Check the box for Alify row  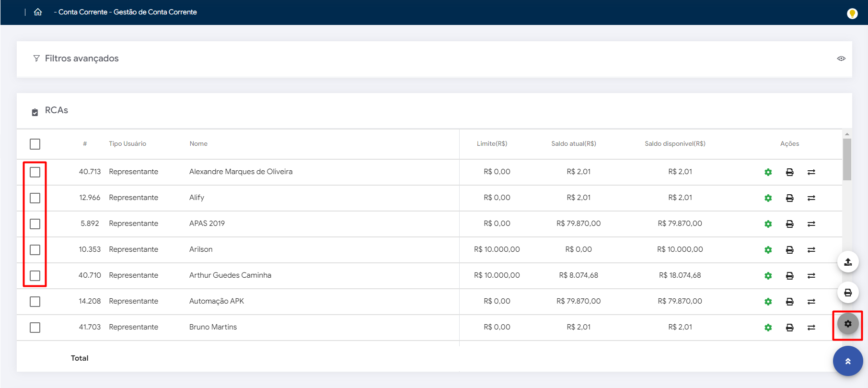click(35, 198)
